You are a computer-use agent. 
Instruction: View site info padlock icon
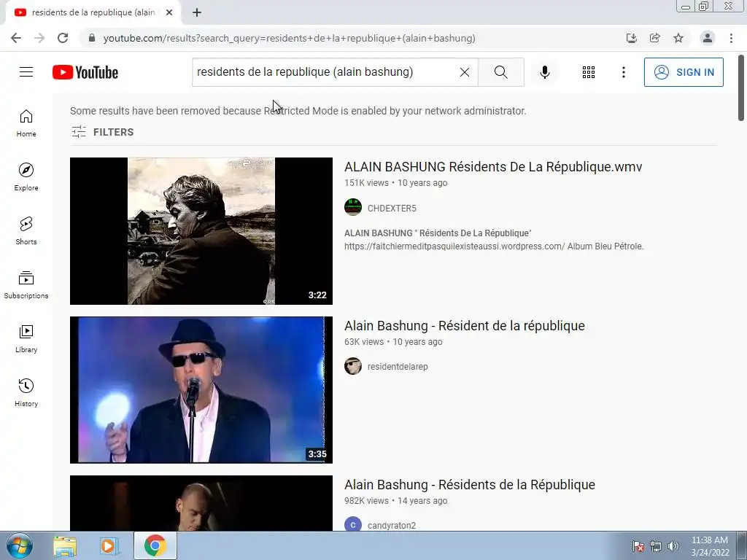tap(92, 38)
